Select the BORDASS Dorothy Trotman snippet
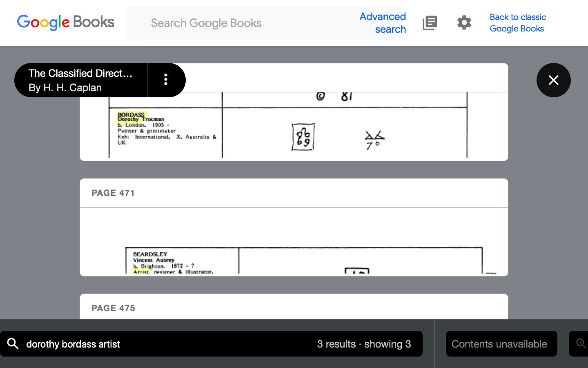This screenshot has height=368, width=588. point(165,129)
